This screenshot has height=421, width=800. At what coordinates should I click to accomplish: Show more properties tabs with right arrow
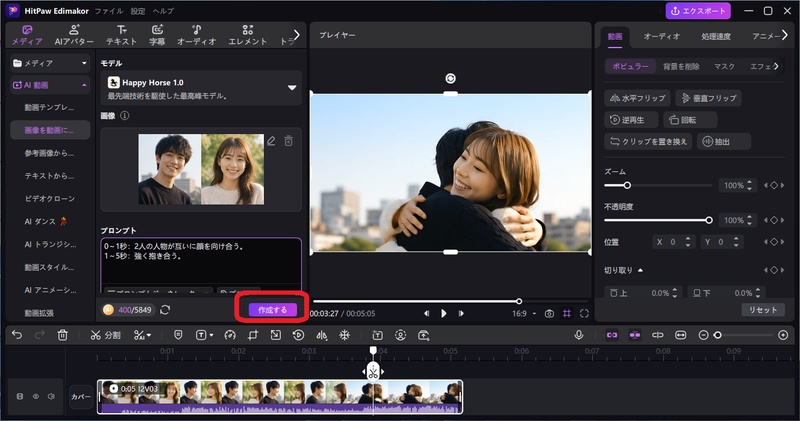tap(785, 35)
